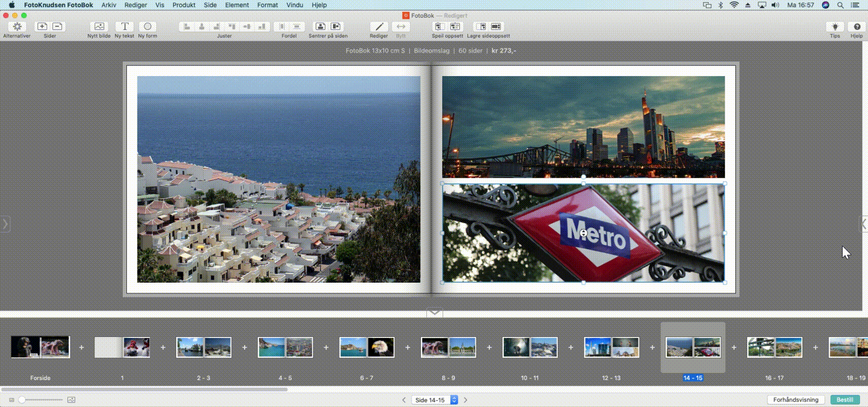Select page 1 thumbnail
The height and width of the screenshot is (407, 868).
[122, 347]
